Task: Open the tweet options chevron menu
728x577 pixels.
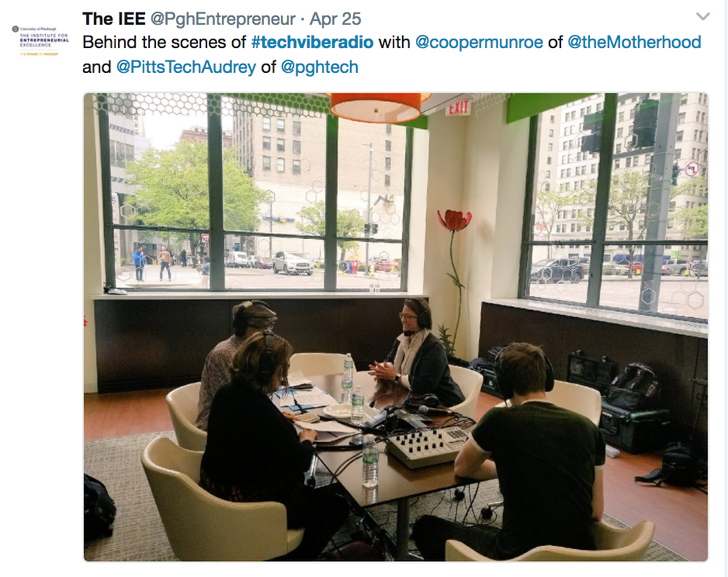Action: (703, 17)
